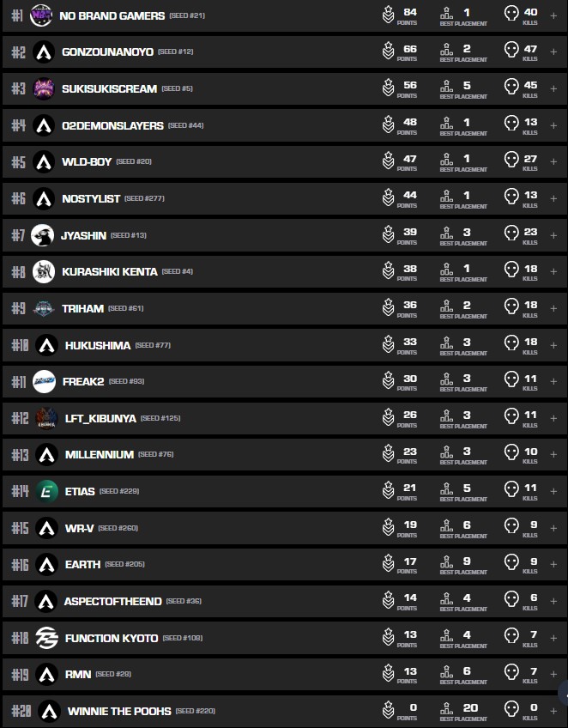This screenshot has width=568, height=728.
Task: Click the points medal icon for WLD-BOY
Action: coord(388,161)
